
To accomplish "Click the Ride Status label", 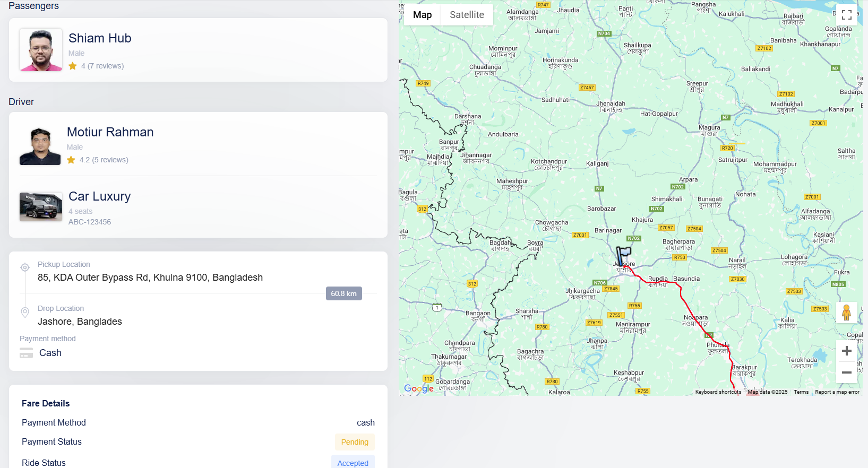I will point(44,463).
